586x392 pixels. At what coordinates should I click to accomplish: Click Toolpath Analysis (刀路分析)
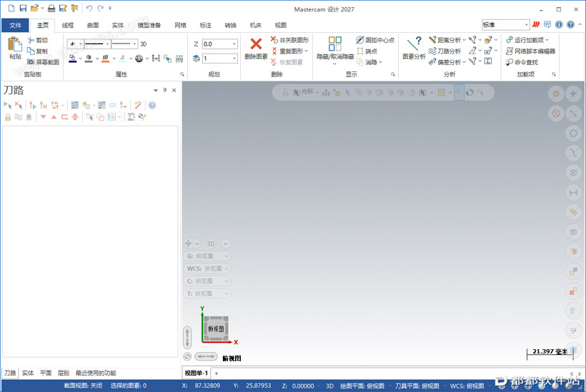[x=445, y=51]
